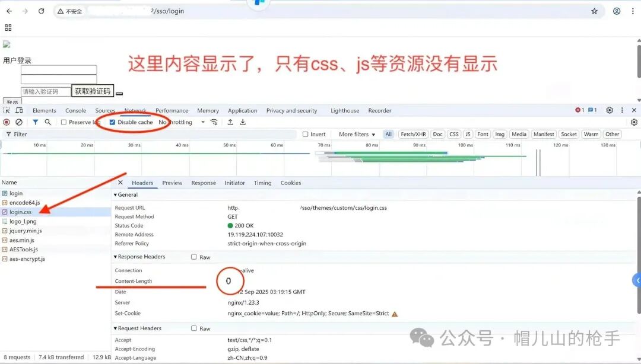Reload the page with the refresh icon
Viewport: 641px width, 364px height.
(x=42, y=11)
